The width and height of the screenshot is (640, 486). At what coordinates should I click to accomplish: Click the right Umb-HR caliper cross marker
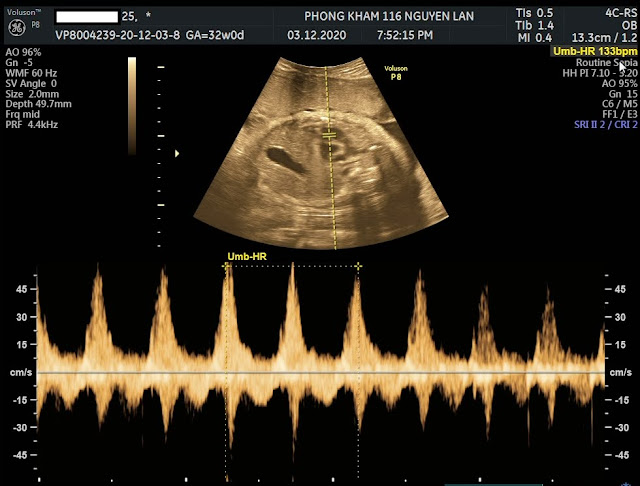pyautogui.click(x=358, y=266)
